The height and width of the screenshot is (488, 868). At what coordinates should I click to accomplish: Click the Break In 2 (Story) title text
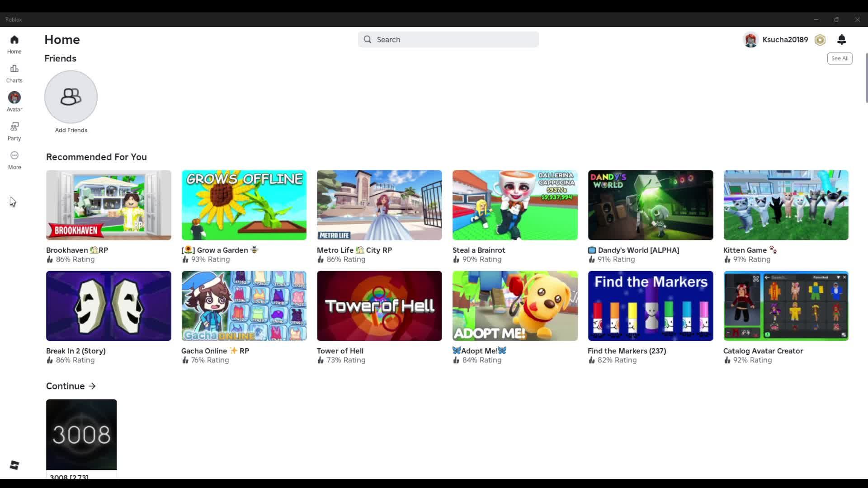click(76, 351)
